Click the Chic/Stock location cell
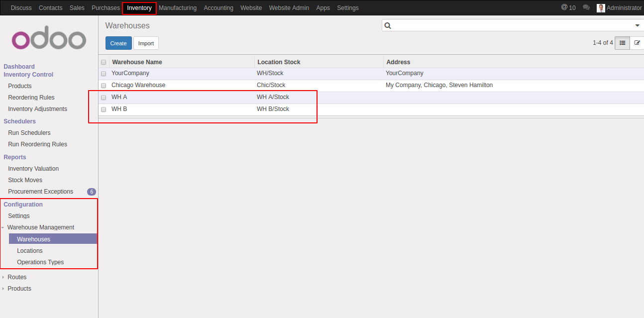The width and height of the screenshot is (644, 318). [x=271, y=85]
